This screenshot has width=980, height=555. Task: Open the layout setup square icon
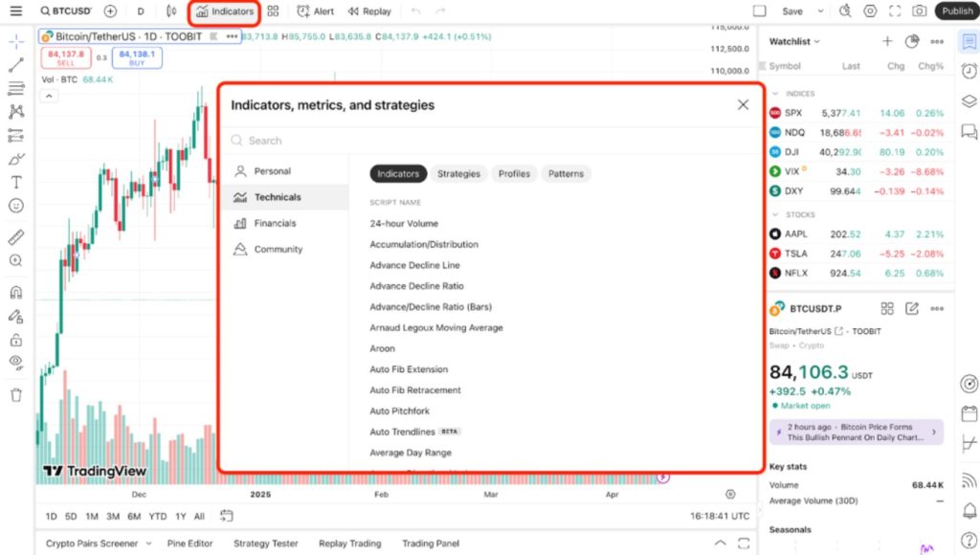click(x=759, y=11)
